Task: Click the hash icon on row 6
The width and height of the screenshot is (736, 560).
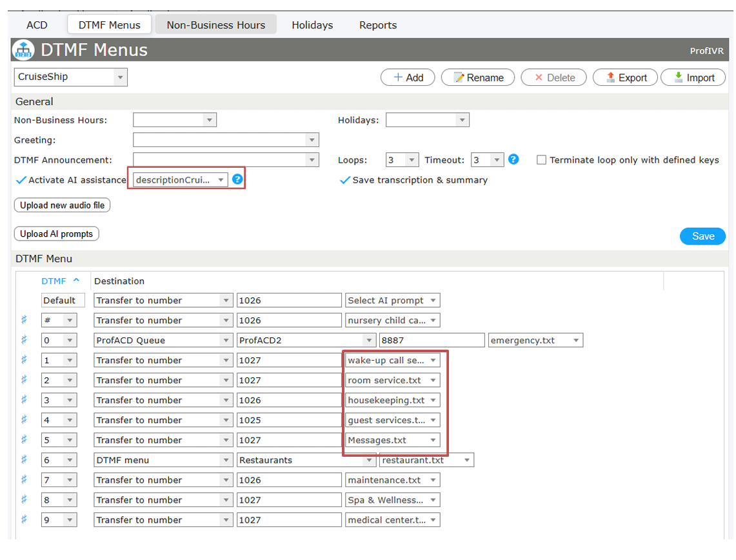Action: pyautogui.click(x=24, y=459)
